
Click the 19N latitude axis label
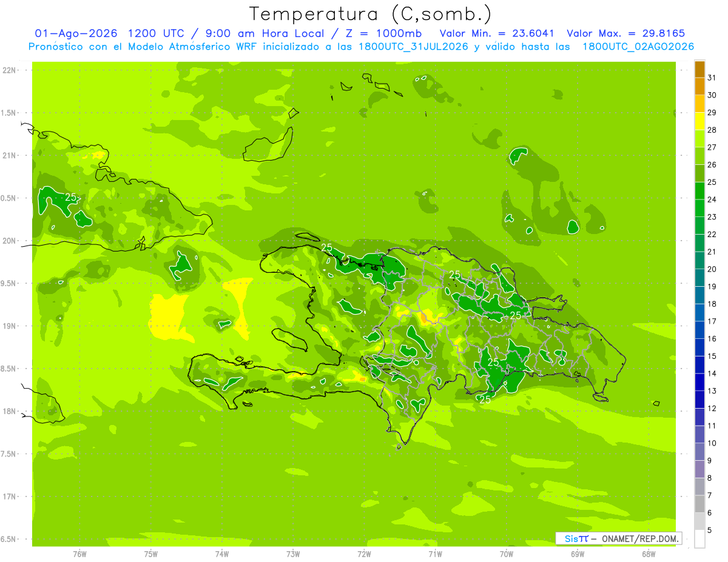pos(9,326)
